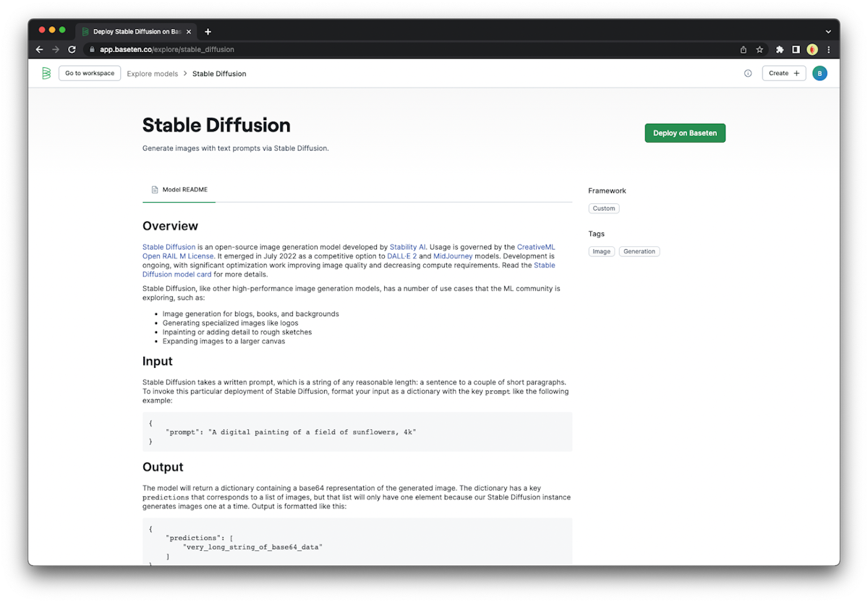Screen dimensions: 868x603
Task: Open the browser extensions puzzle icon
Action: tap(780, 50)
